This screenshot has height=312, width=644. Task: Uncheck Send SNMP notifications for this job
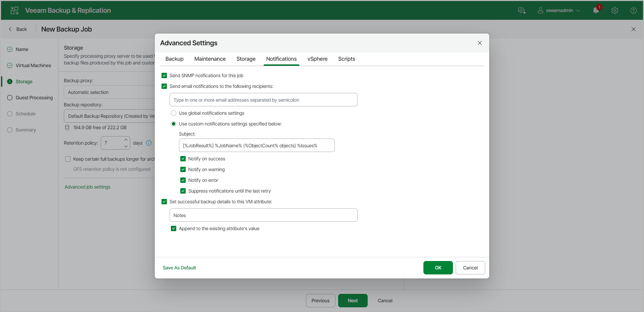164,75
